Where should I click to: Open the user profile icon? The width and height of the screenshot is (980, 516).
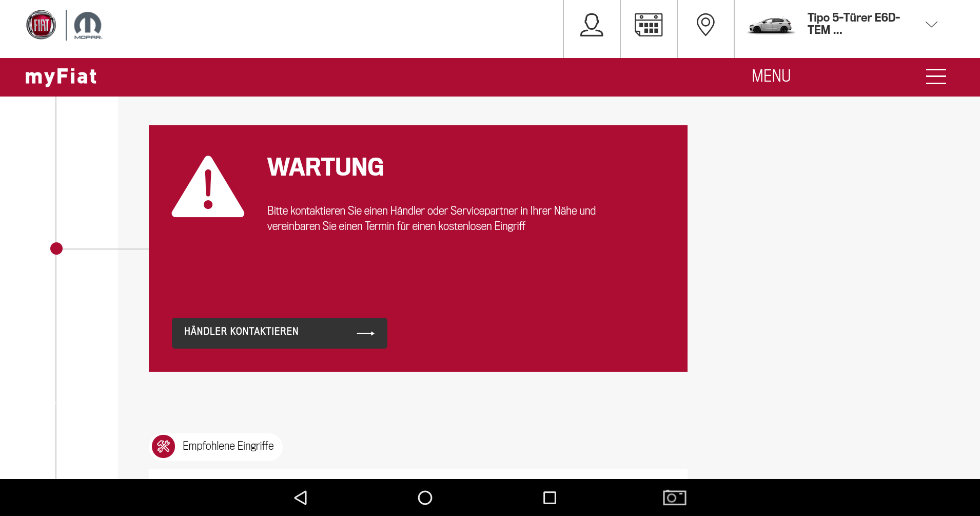point(592,25)
